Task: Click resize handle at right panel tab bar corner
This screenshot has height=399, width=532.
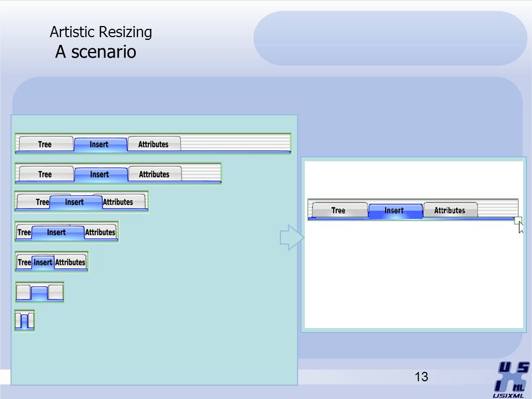Action: pos(518,221)
